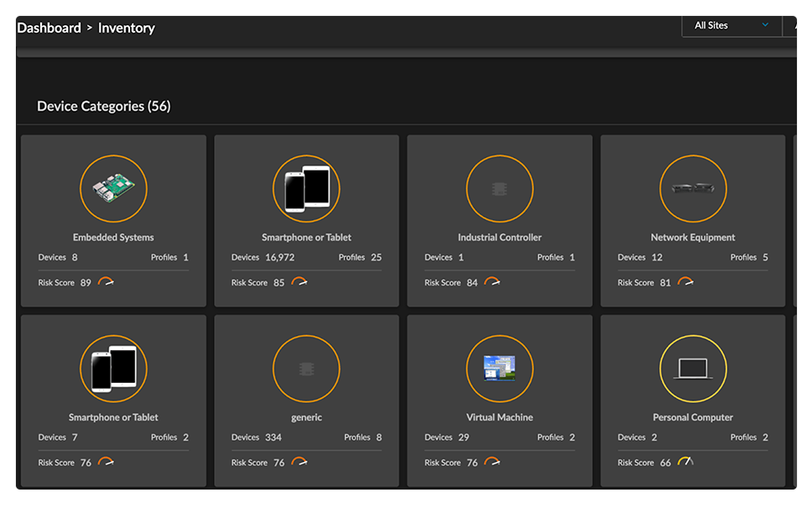Click icon of Smartphone or Tablet with 7 devices

click(x=113, y=369)
